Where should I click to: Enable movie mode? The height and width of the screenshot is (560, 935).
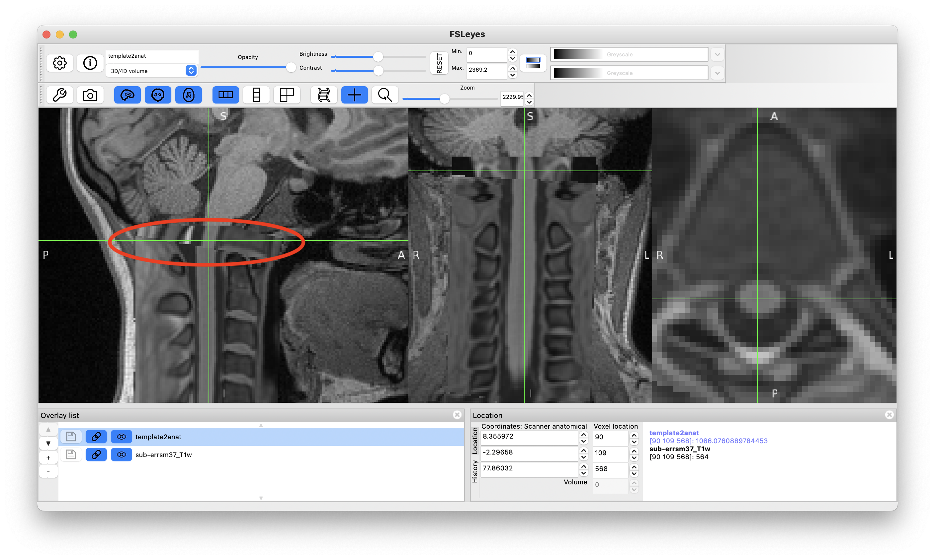(x=324, y=95)
